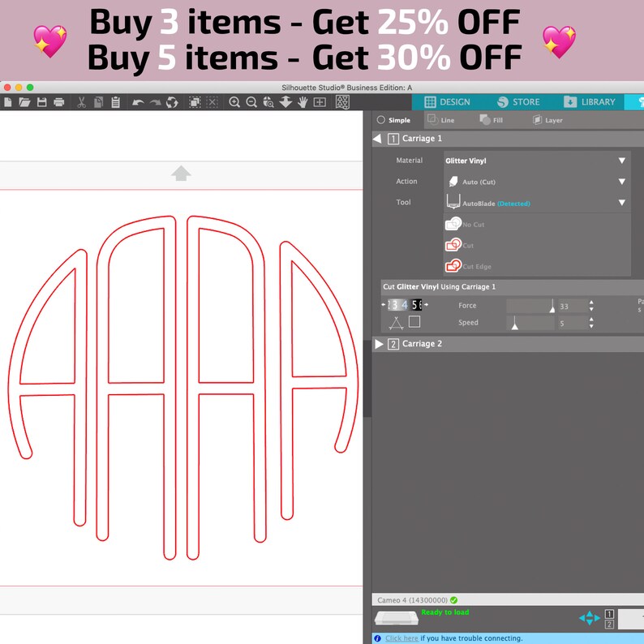Switch to the Layer cut mode tab

[x=547, y=120]
